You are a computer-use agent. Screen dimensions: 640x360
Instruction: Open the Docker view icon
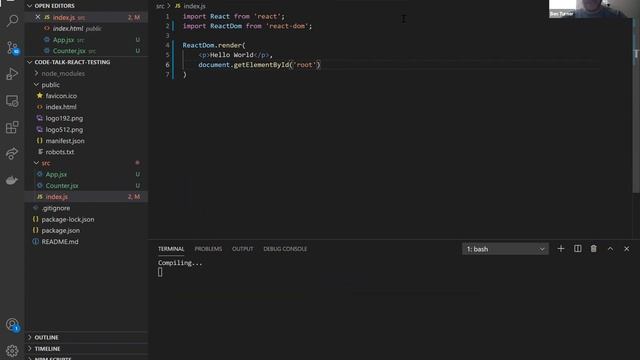(x=12, y=180)
